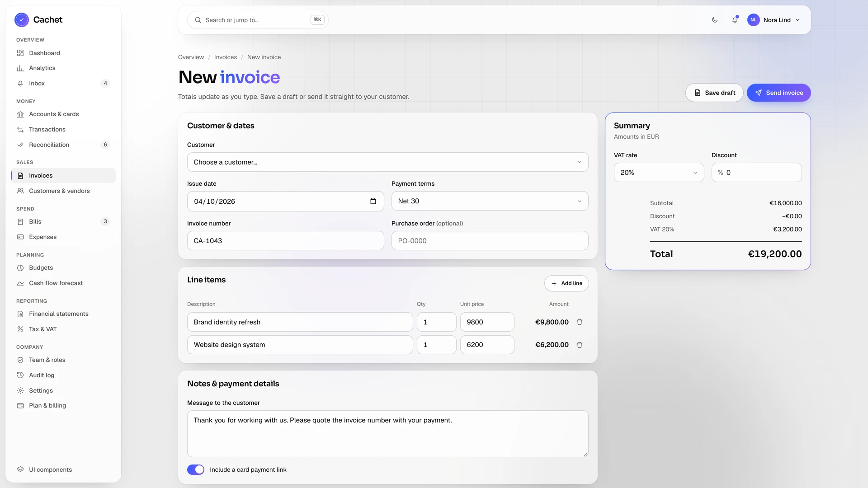Click the message to the customer textarea
The image size is (868, 488).
tap(387, 434)
